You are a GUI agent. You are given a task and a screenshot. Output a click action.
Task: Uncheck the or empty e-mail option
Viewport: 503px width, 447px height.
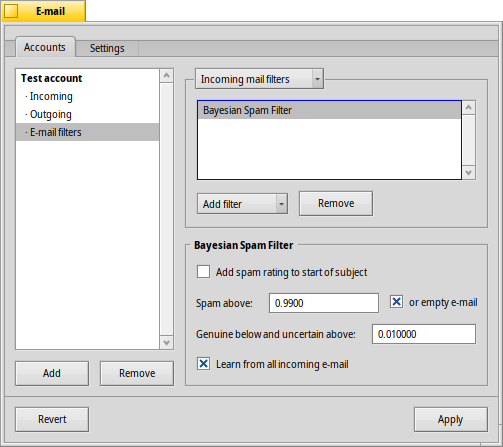(396, 302)
